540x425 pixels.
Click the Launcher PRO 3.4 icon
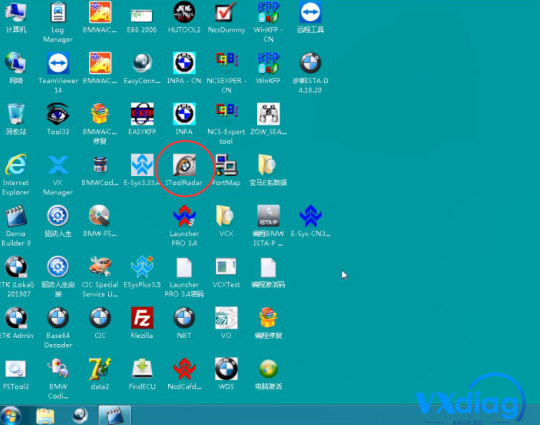tap(184, 216)
